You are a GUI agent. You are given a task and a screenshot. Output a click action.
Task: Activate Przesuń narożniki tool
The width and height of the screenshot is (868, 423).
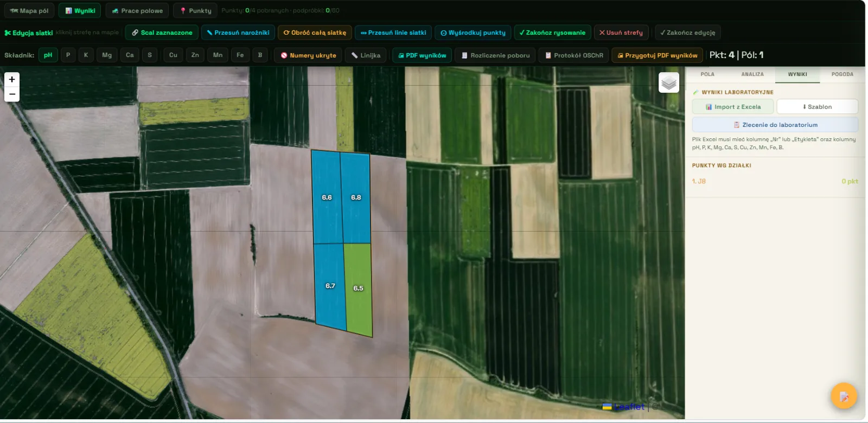click(238, 33)
